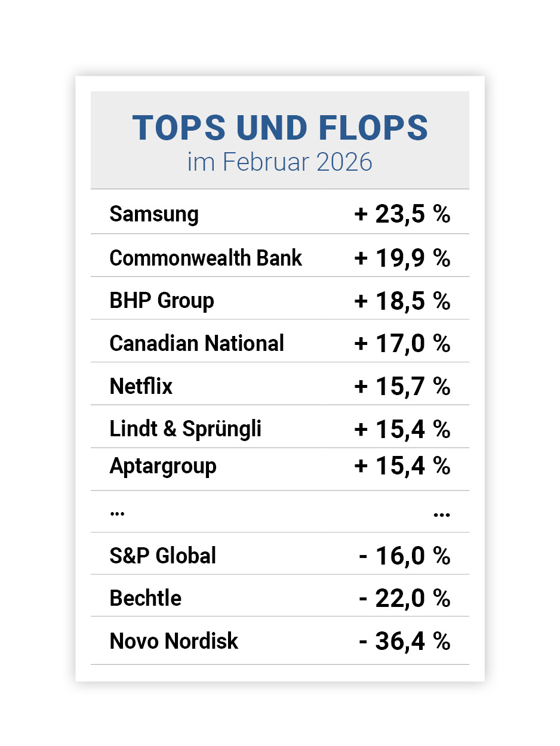Screen dimensions: 560x746
Task: Click the + 18,5 % value
Action: point(402,301)
